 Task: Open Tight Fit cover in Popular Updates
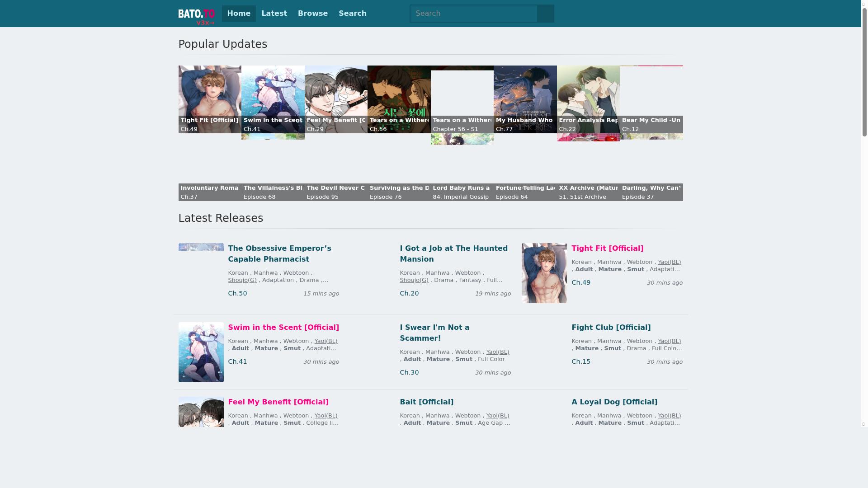[210, 93]
